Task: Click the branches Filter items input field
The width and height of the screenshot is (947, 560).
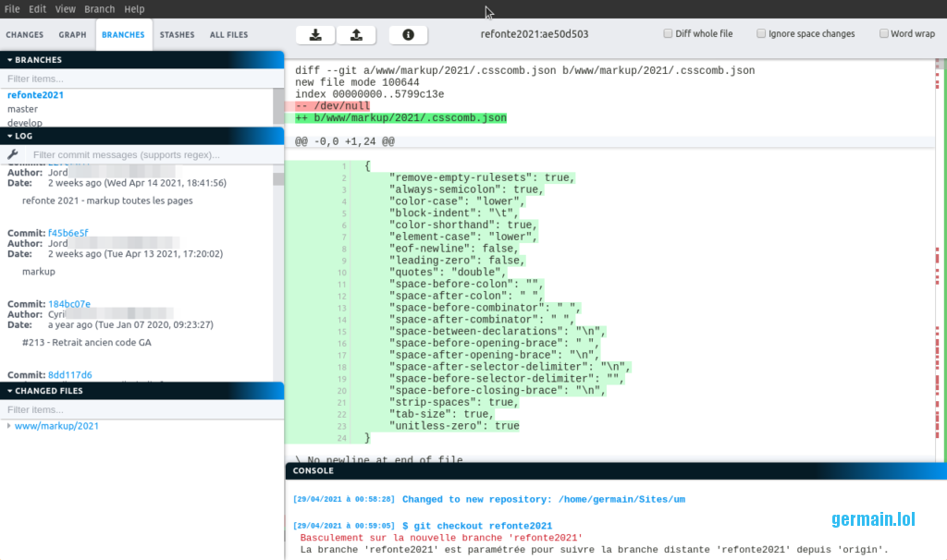Action: coord(139,79)
